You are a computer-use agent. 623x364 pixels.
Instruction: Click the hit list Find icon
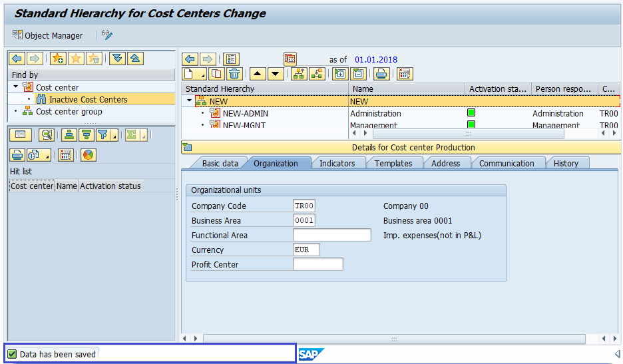click(x=47, y=135)
